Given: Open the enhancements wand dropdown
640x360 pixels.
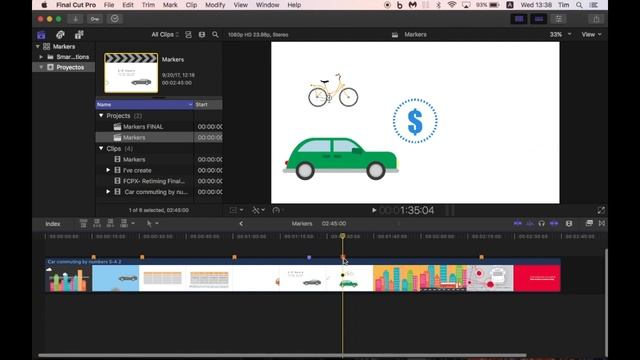Looking at the screenshot, I should [x=258, y=210].
